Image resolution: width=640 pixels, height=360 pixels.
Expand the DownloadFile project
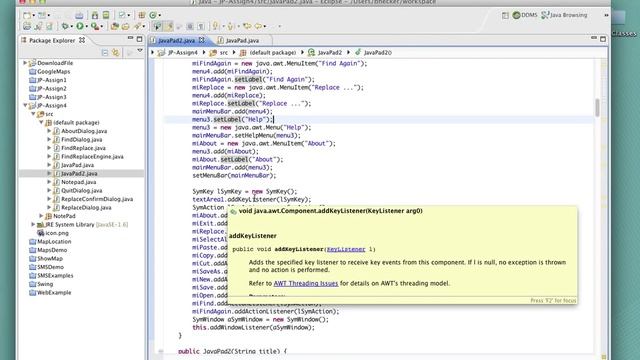click(25, 63)
